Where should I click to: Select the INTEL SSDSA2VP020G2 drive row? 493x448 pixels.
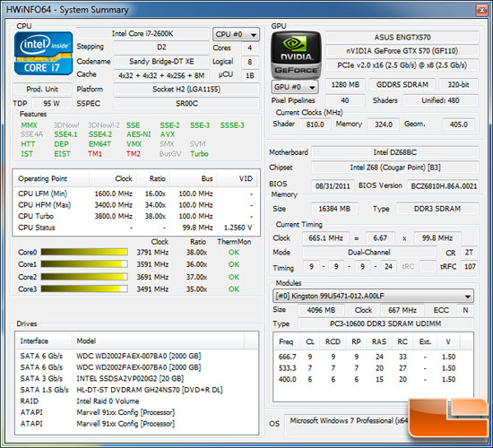pyautogui.click(x=137, y=378)
